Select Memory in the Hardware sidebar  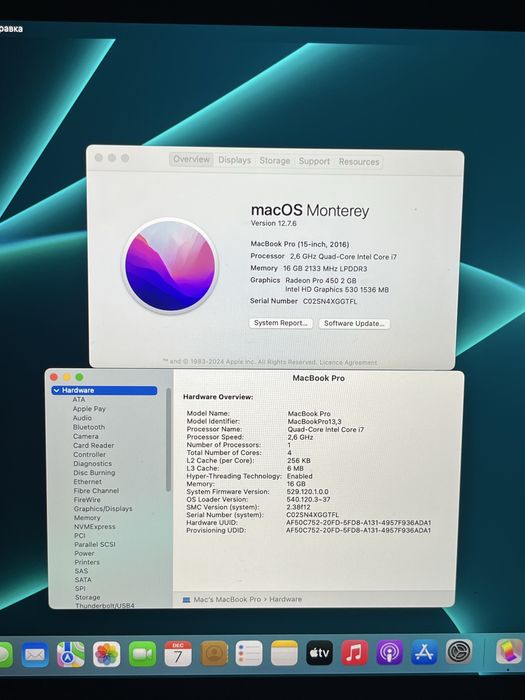pos(87,518)
